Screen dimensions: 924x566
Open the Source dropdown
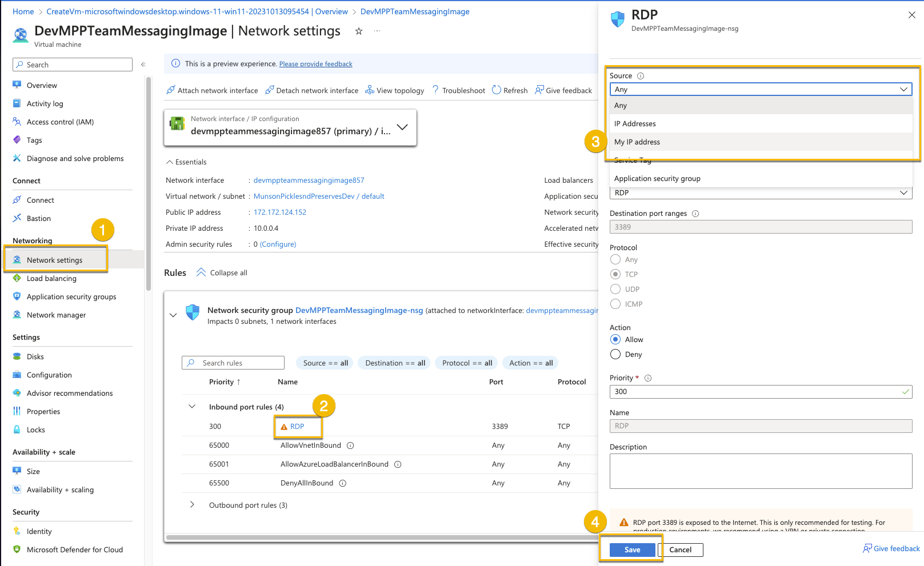pyautogui.click(x=761, y=89)
